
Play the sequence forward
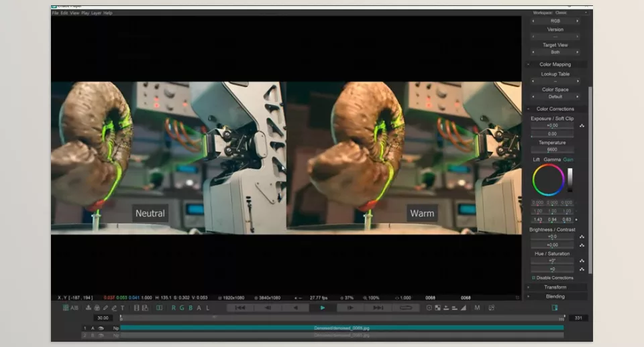point(323,307)
